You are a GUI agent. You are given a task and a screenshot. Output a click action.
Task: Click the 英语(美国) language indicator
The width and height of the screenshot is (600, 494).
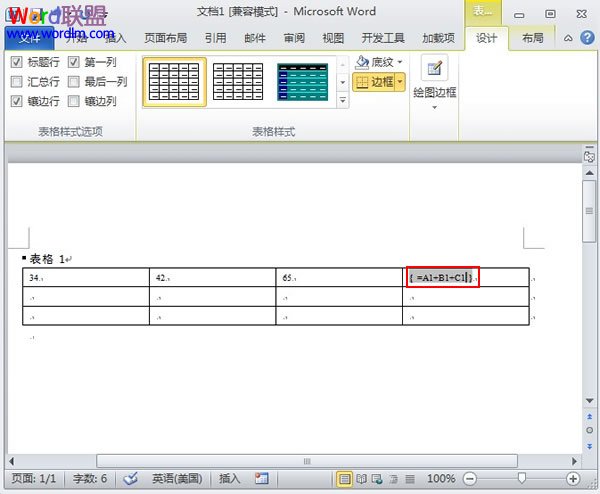[x=177, y=478]
